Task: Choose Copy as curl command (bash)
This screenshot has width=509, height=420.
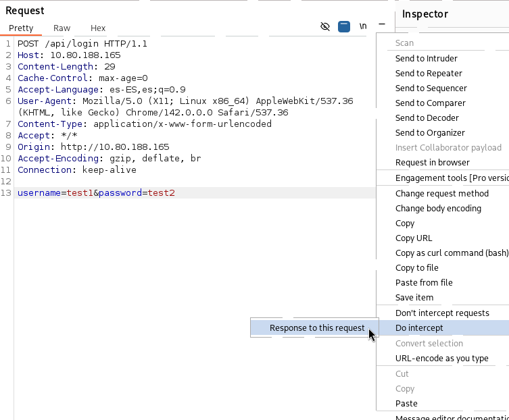Action: tap(452, 253)
